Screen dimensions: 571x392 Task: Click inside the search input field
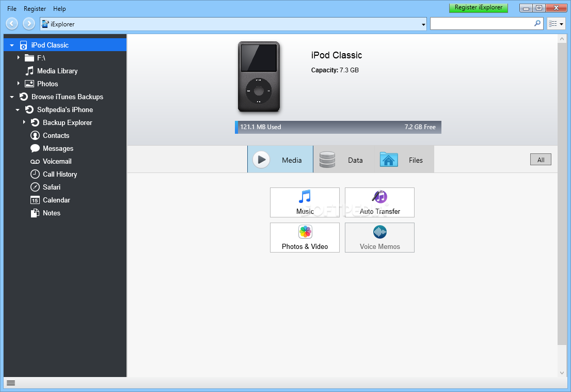coord(481,24)
